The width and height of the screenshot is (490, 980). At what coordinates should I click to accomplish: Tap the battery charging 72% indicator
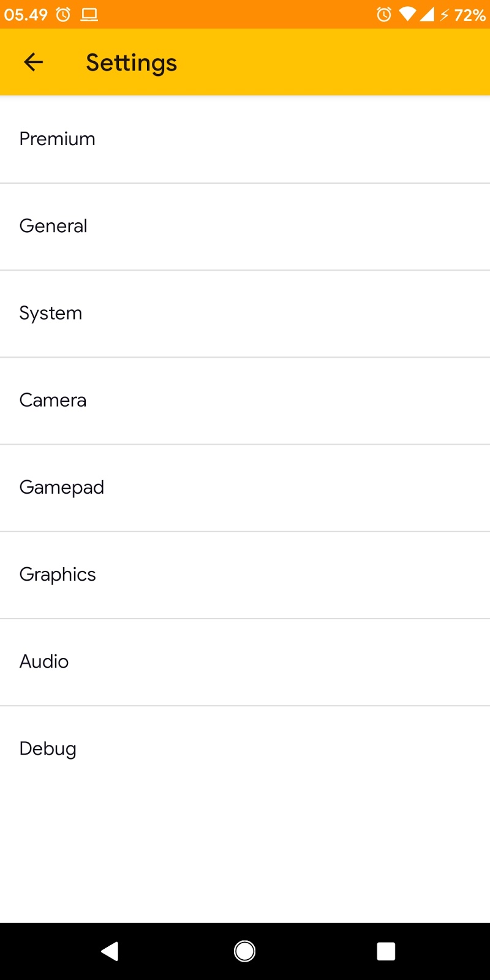(464, 15)
